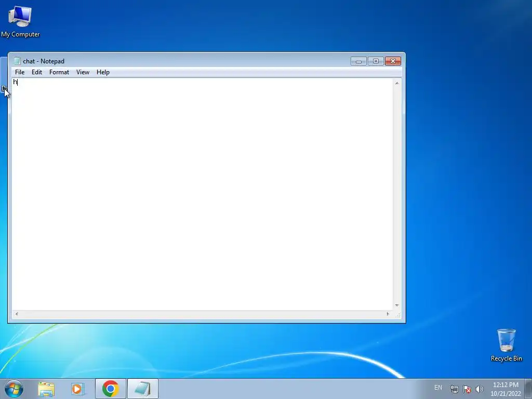Click the Notepad taskbar button
This screenshot has width=532, height=399.
(143, 389)
